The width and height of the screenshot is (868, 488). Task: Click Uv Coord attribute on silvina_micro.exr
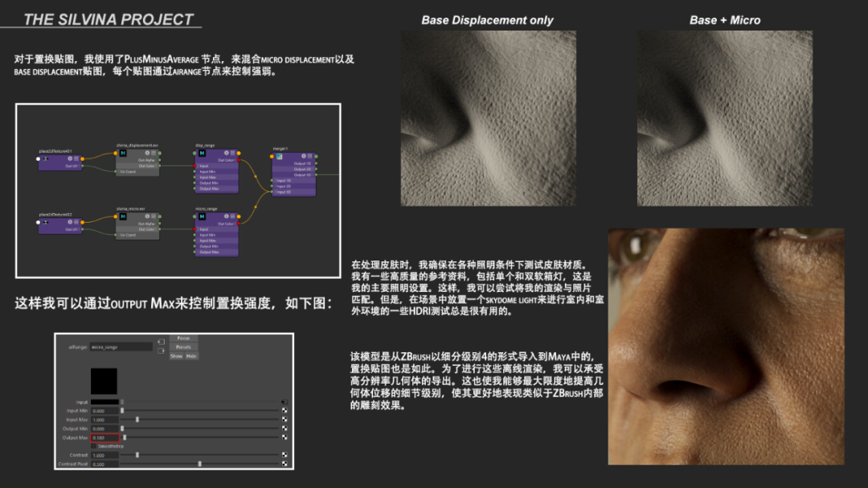point(128,235)
